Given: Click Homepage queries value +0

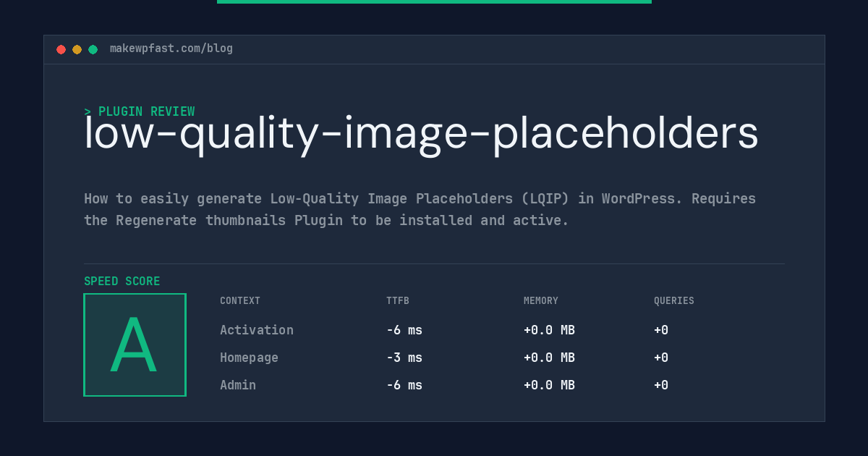Looking at the screenshot, I should click(x=661, y=358).
